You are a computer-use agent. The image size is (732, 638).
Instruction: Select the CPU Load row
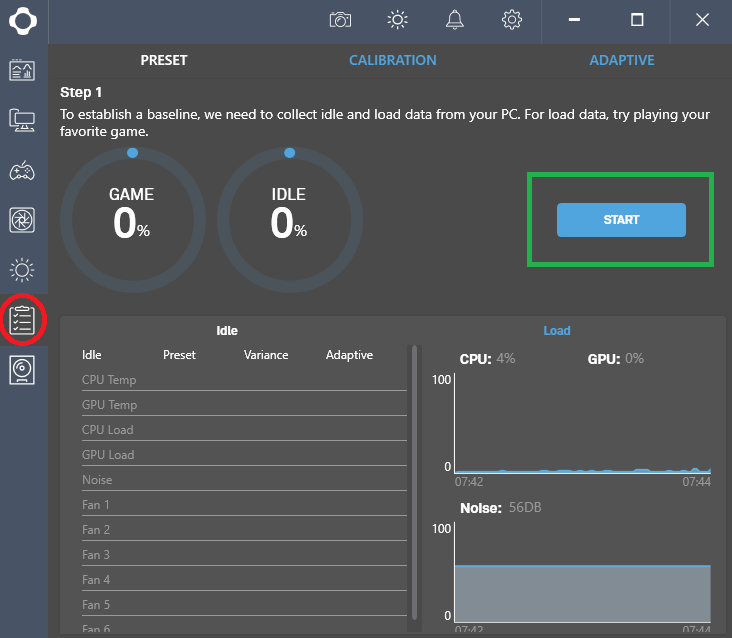coord(244,430)
